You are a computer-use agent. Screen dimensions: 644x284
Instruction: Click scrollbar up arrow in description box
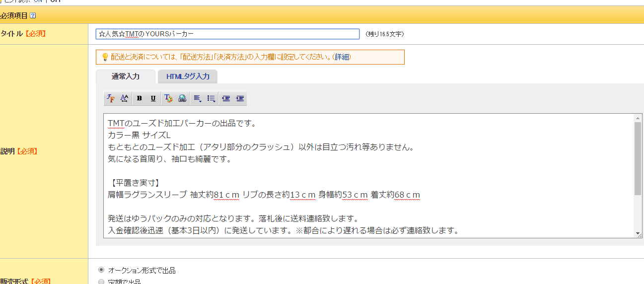(x=638, y=118)
